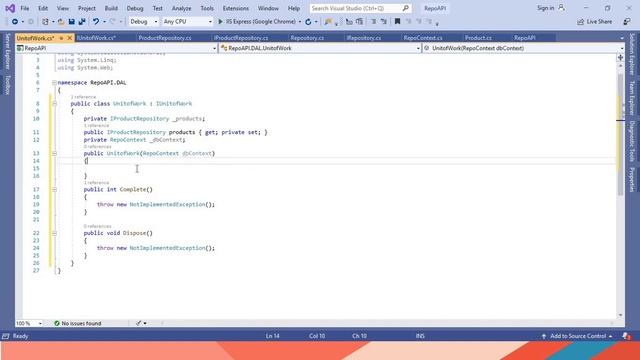The image size is (640, 360).
Task: Save the current file with disk icon
Action: [x=71, y=22]
